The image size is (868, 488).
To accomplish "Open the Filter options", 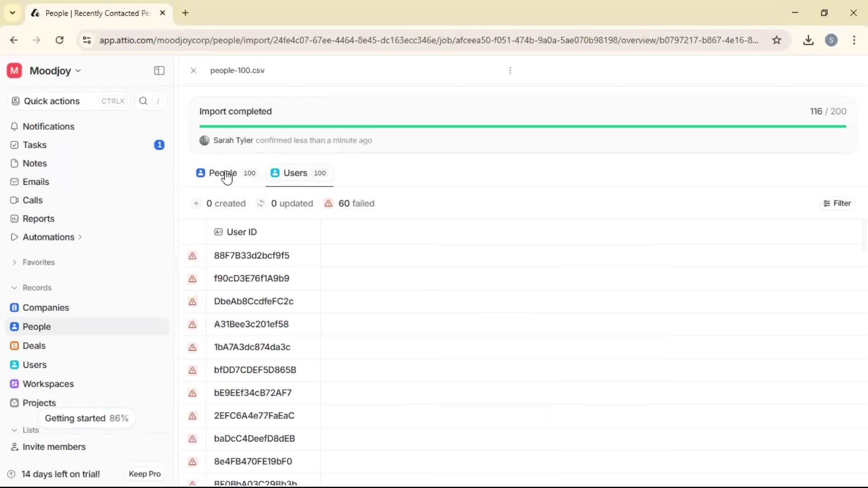I will tap(837, 203).
